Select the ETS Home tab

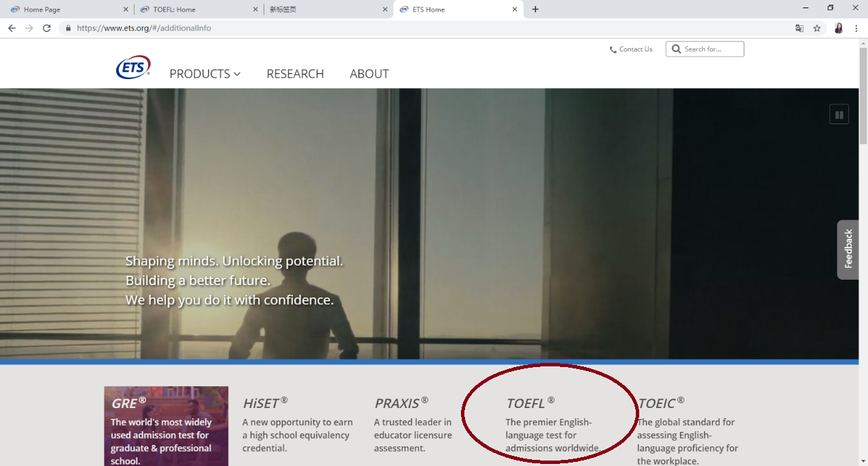coord(458,10)
